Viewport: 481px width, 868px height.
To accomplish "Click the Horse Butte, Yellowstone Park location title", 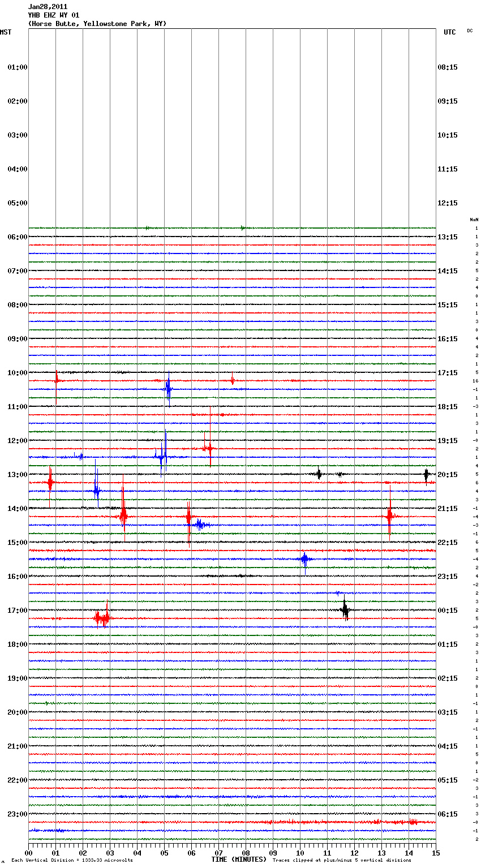I will coord(97,24).
